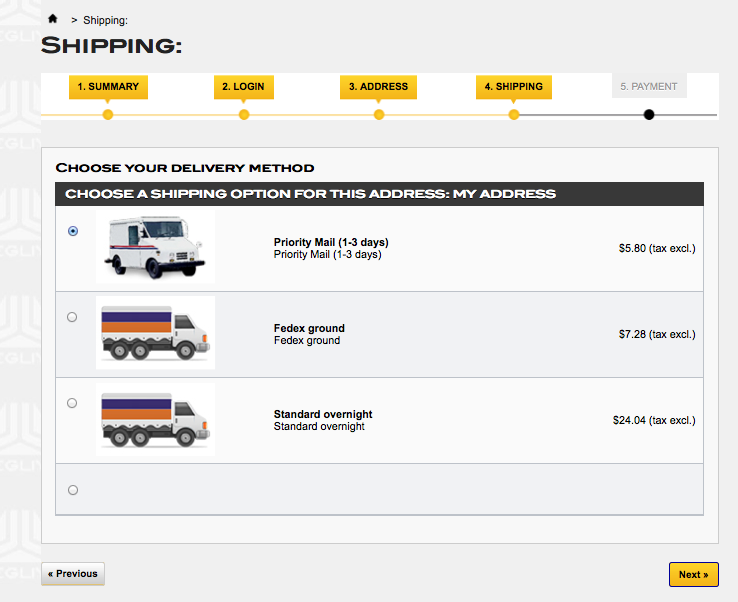Choose the Standard overnight radio button

tap(72, 403)
